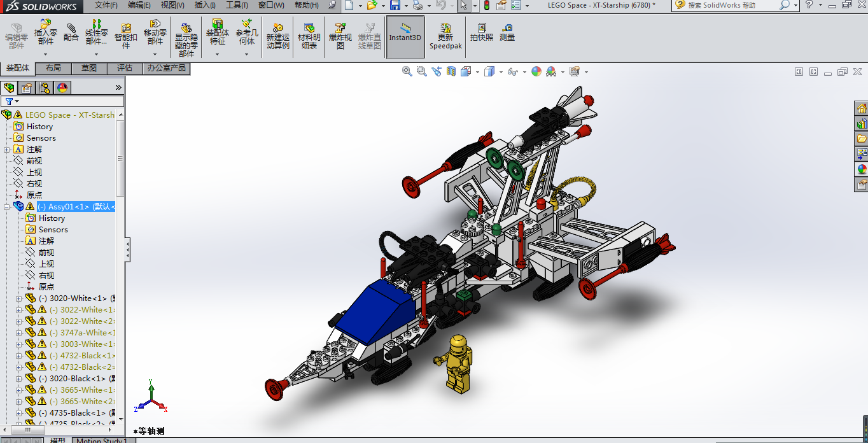Open the 插入(I) Insert menu
868x443 pixels.
coord(205,5)
